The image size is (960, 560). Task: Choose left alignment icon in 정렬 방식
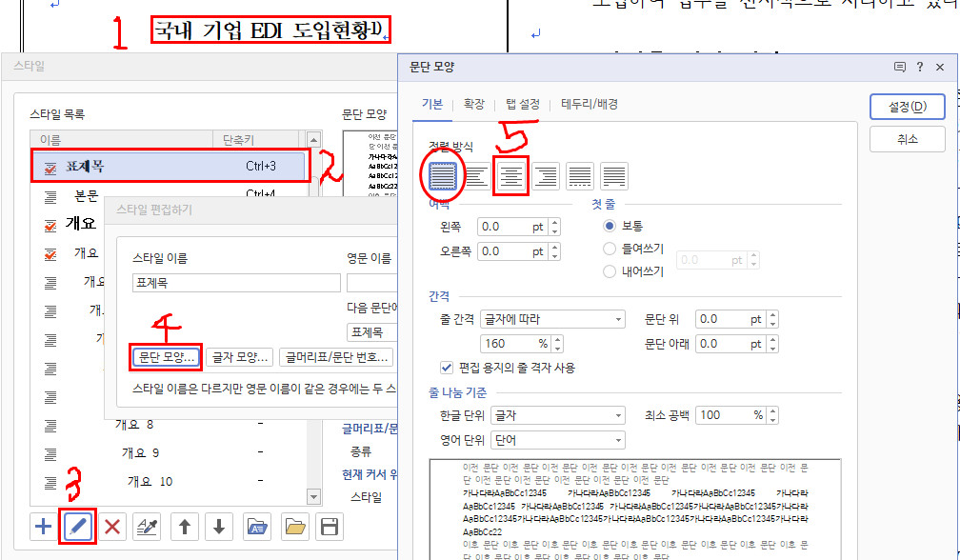[x=477, y=176]
